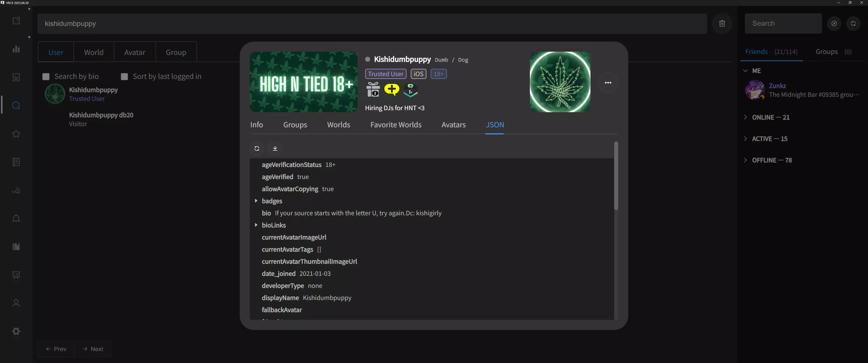Click the Hiring DJs for HNT status text
Viewport: 868px width, 363px height.
coord(395,108)
